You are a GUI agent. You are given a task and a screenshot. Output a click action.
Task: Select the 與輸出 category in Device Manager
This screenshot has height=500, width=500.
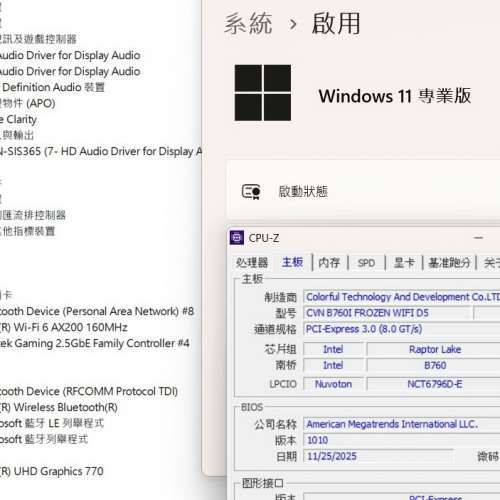(x=17, y=135)
